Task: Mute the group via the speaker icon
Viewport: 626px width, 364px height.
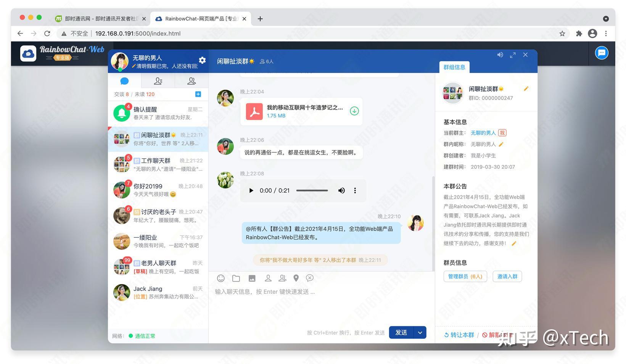Action: coord(500,55)
